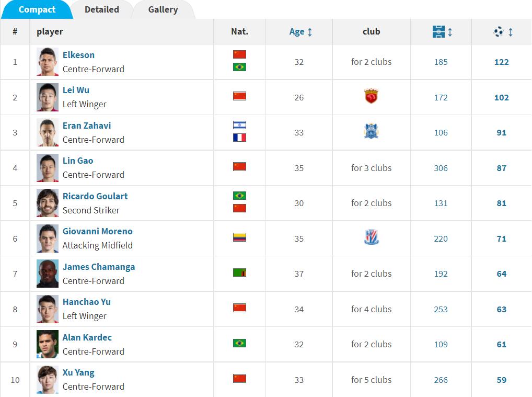Click Zambia flag next to James Chamanga
The image size is (532, 397).
coord(239,273)
